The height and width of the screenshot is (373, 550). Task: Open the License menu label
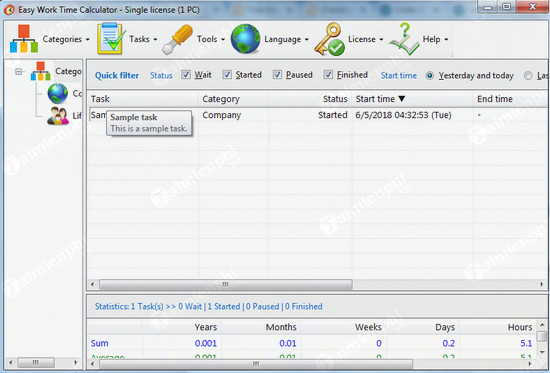tap(362, 39)
